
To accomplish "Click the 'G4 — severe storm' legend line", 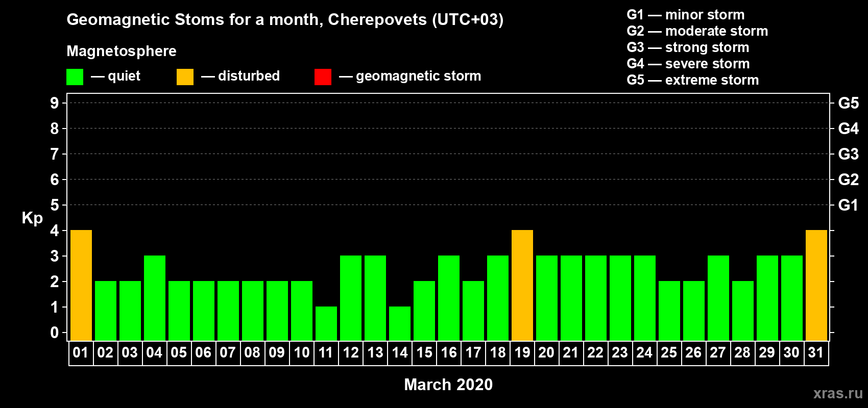I will (688, 64).
